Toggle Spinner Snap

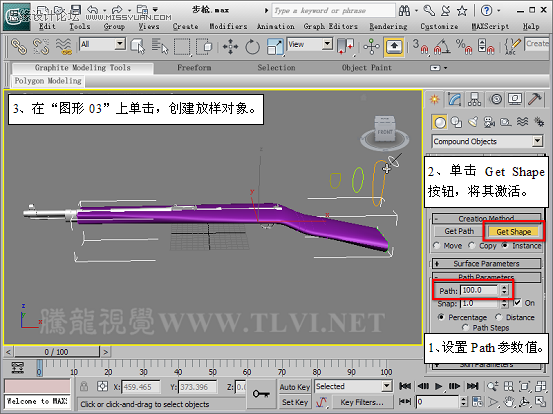click(x=486, y=46)
